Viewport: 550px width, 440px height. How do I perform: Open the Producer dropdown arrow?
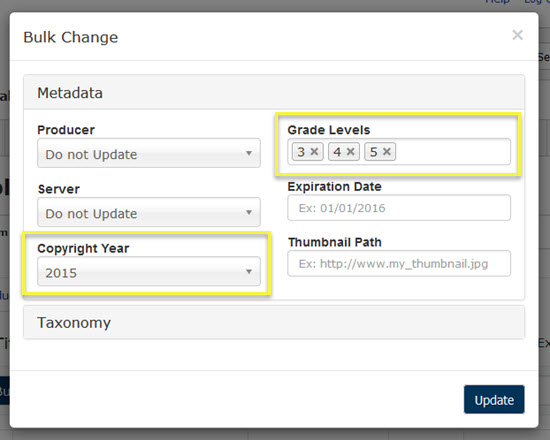pyautogui.click(x=249, y=153)
